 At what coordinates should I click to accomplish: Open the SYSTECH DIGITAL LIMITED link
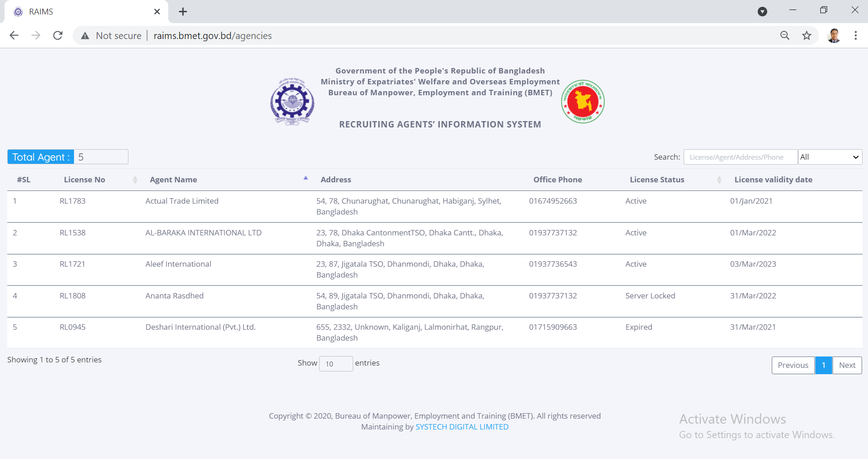tap(462, 427)
